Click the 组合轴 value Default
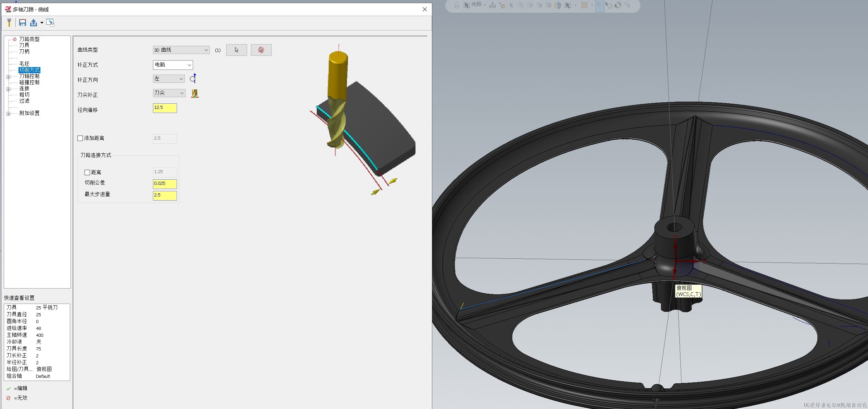 click(43, 376)
